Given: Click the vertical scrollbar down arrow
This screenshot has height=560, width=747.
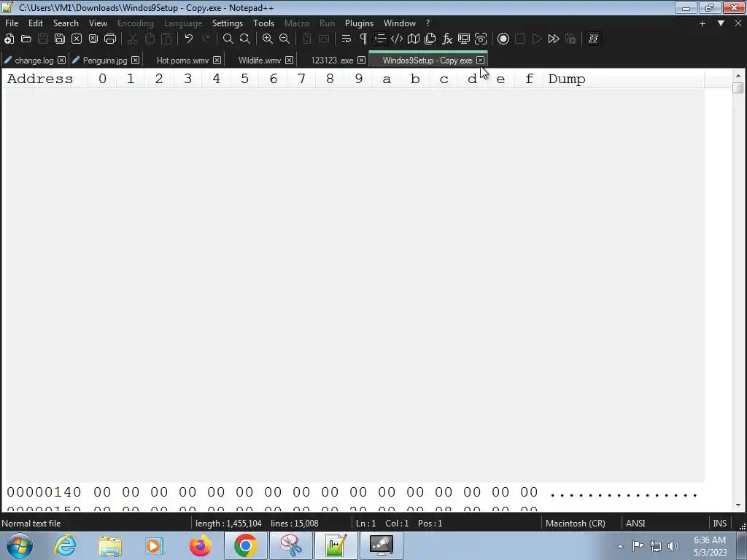Looking at the screenshot, I should pos(738,505).
